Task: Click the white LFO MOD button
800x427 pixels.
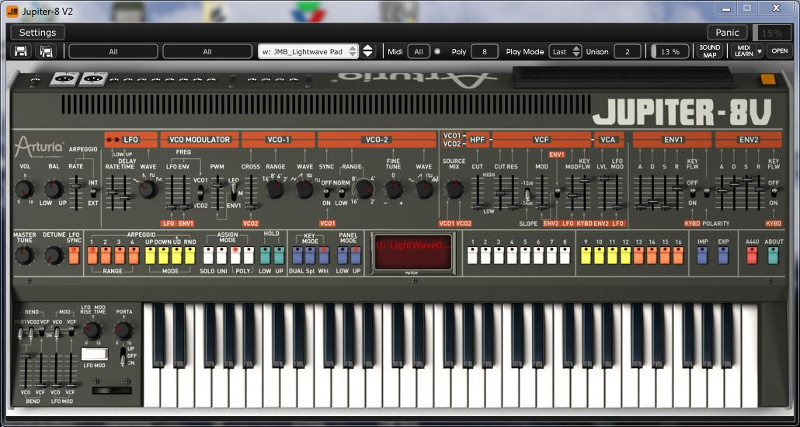Action: click(95, 354)
